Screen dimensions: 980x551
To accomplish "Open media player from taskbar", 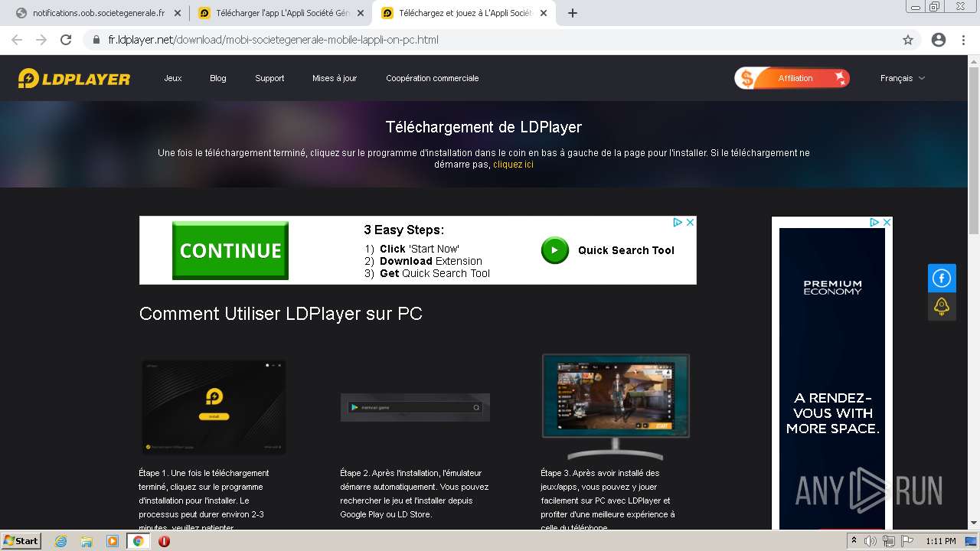I will [x=113, y=541].
